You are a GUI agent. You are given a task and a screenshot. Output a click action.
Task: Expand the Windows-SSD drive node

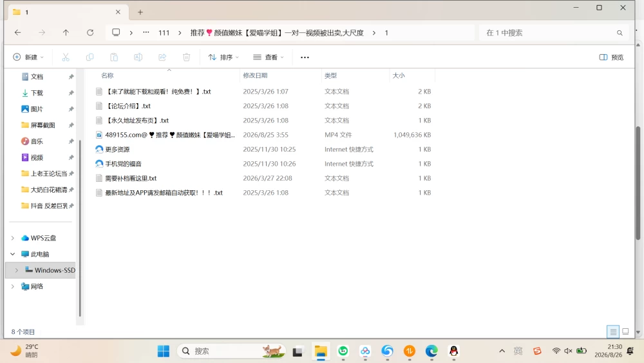tap(17, 270)
